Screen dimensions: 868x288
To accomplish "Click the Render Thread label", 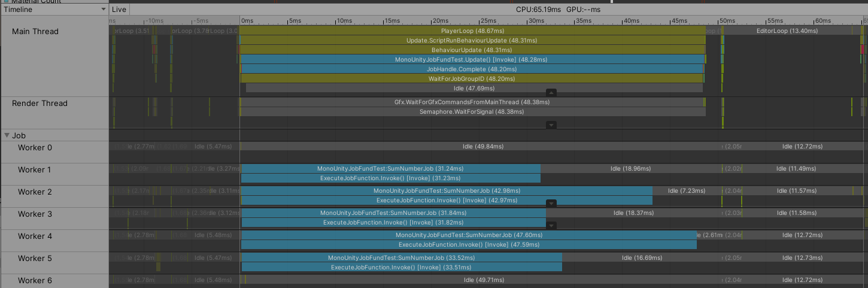I will 40,104.
